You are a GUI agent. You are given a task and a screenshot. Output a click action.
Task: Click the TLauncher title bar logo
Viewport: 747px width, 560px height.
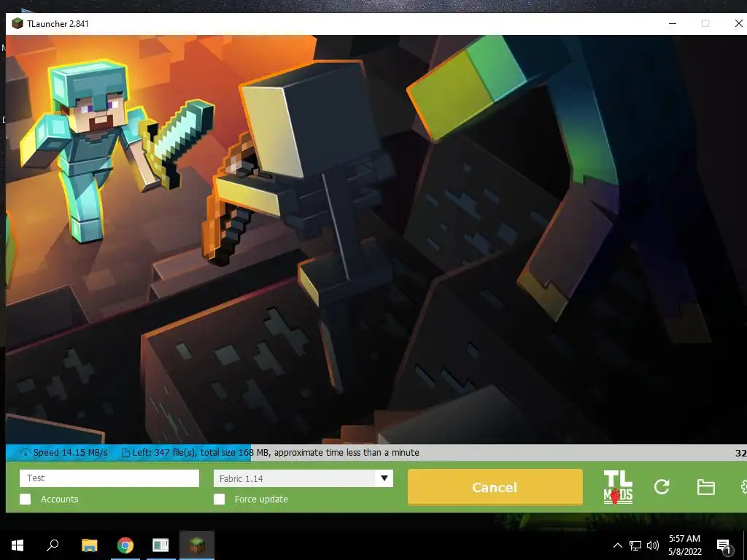18,23
